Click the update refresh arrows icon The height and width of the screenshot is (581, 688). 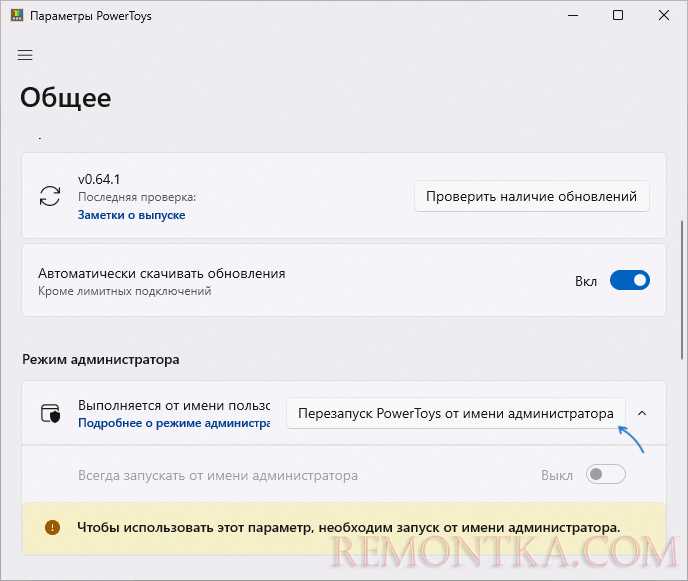(x=50, y=196)
